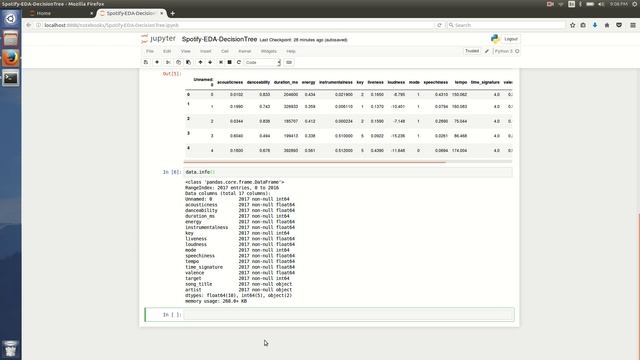640x360 pixels.
Task: Click the song_title line in the info output
Action: (x=238, y=284)
